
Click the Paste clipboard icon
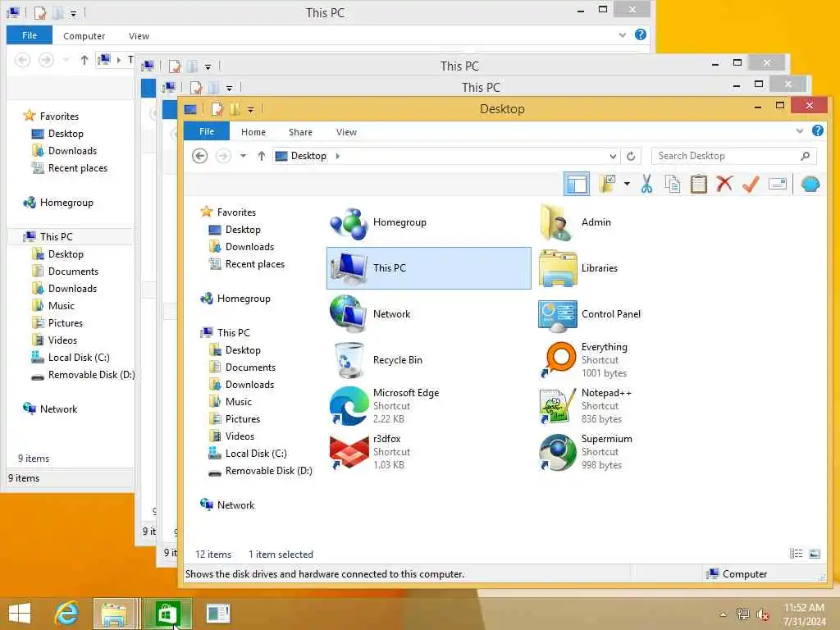coord(699,185)
